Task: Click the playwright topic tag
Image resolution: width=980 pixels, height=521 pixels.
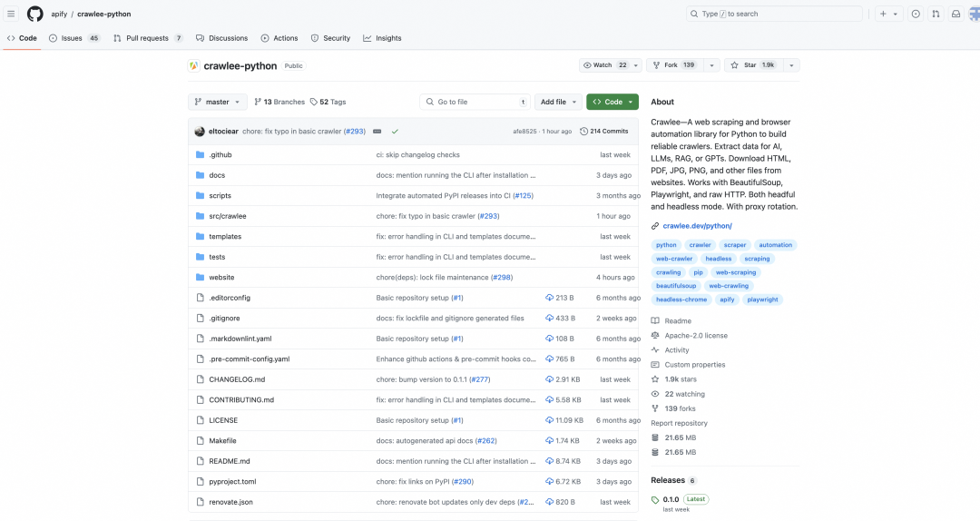Action: (x=762, y=300)
